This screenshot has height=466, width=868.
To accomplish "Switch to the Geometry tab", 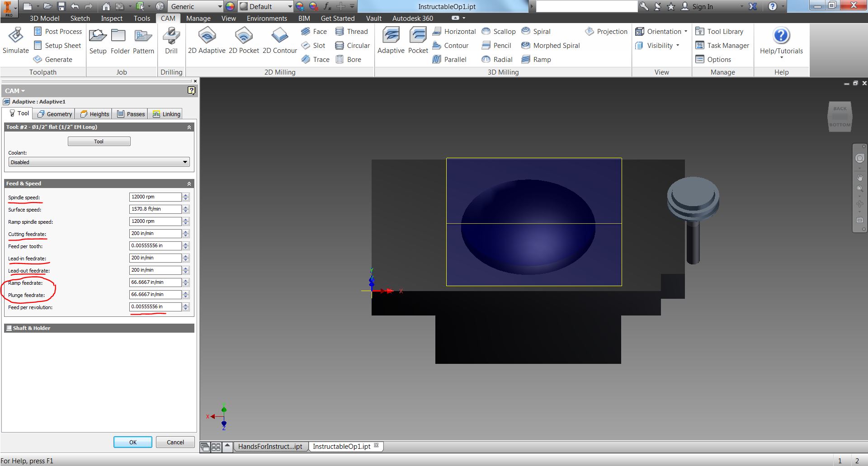I will [x=54, y=114].
